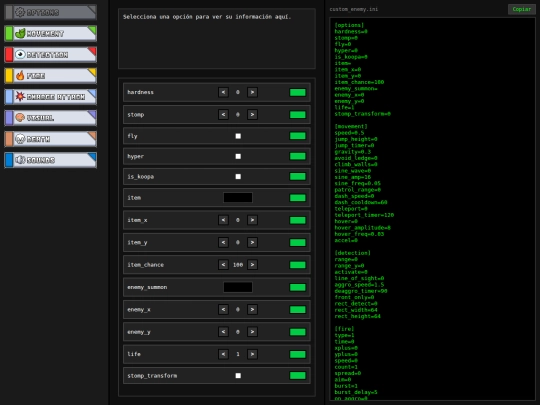
Task: Click the item_chance option label
Action: tap(145, 265)
